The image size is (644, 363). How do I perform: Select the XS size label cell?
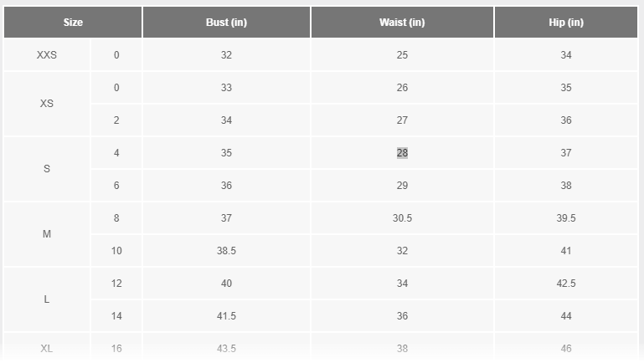(47, 104)
